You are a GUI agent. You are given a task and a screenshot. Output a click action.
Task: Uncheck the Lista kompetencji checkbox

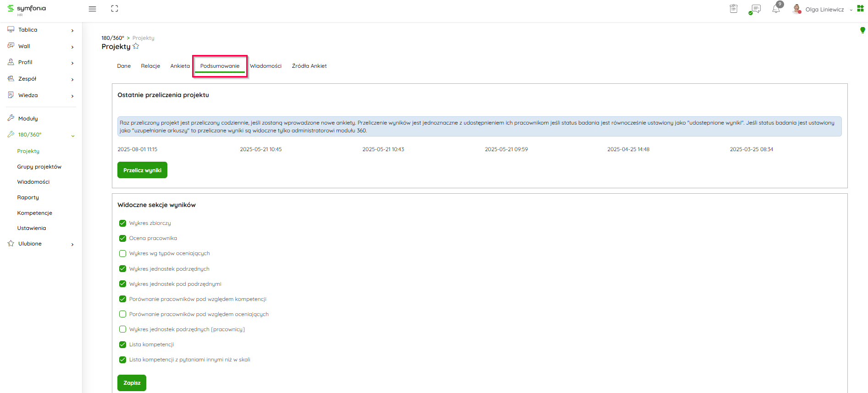coord(122,344)
